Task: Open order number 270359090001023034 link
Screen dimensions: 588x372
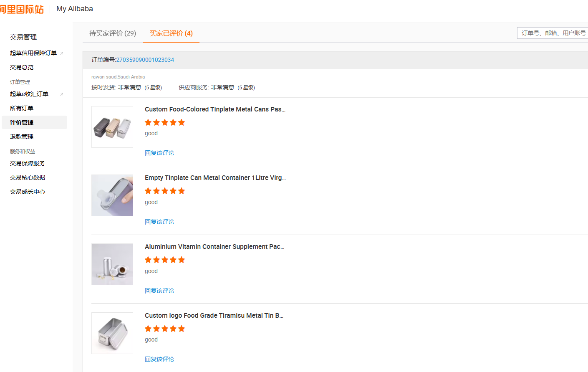Action: coord(145,60)
